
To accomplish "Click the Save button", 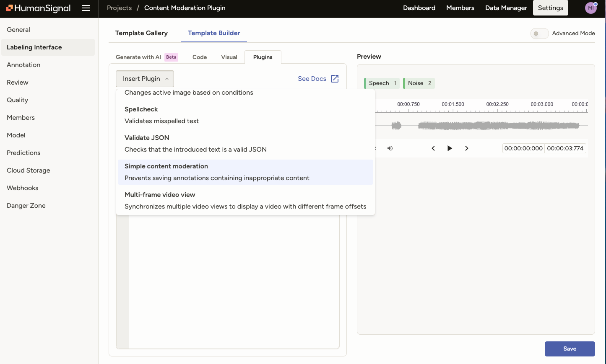I will pos(570,349).
